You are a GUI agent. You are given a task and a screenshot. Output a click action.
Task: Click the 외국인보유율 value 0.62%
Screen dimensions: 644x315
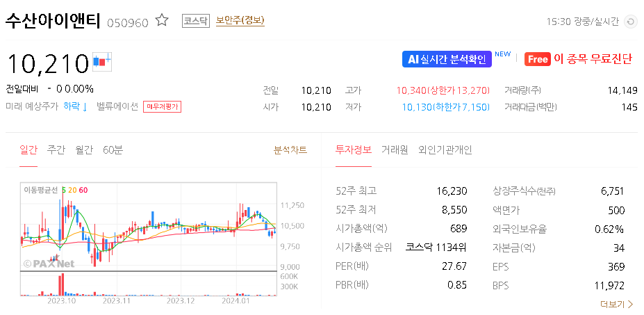click(609, 229)
